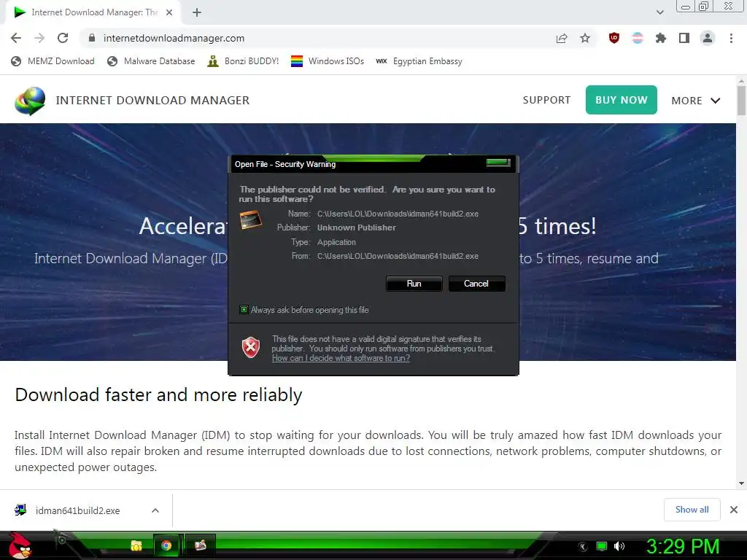The height and width of the screenshot is (560, 747).
Task: Click the Download faster and more reliably heading
Action: coord(158,394)
